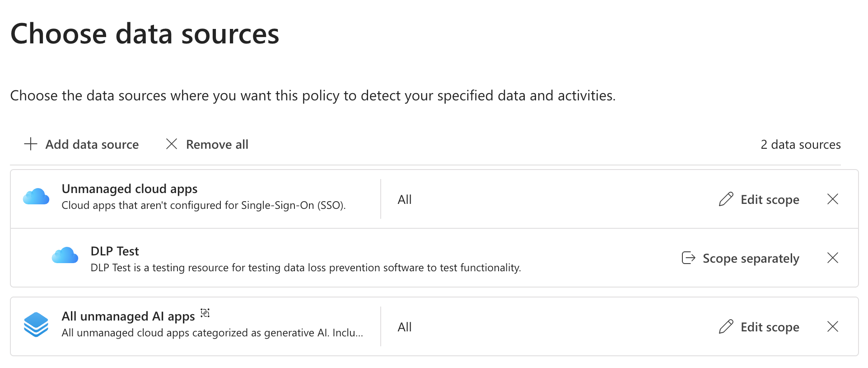
Task: Remove the Unmanaged cloud apps data source
Action: (x=833, y=199)
